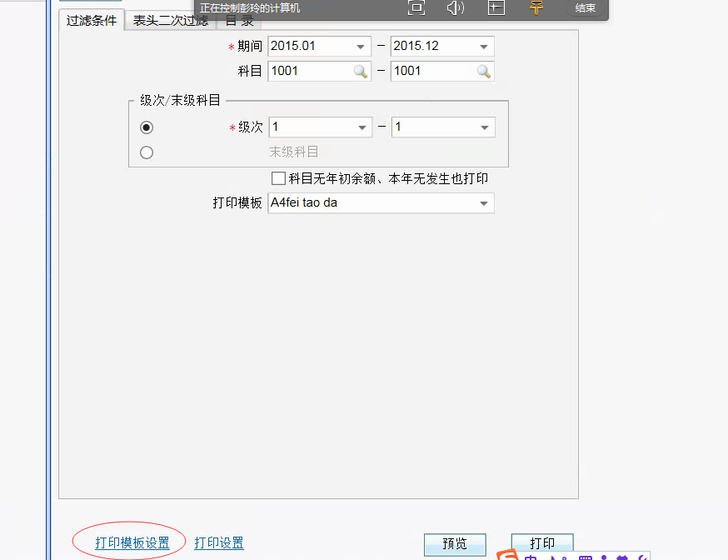Viewport: 728px width, 560px height.
Task: Expand the first 级次 level dropdown
Action: tap(362, 127)
